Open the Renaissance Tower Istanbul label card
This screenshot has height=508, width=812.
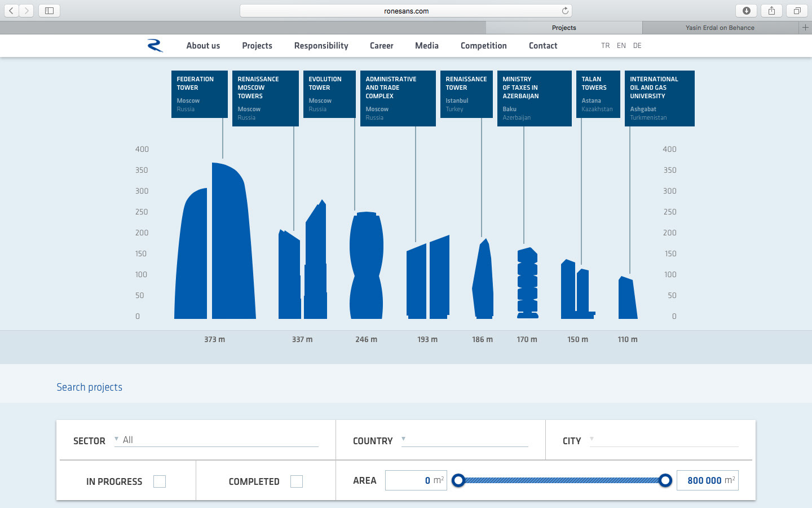pyautogui.click(x=466, y=94)
